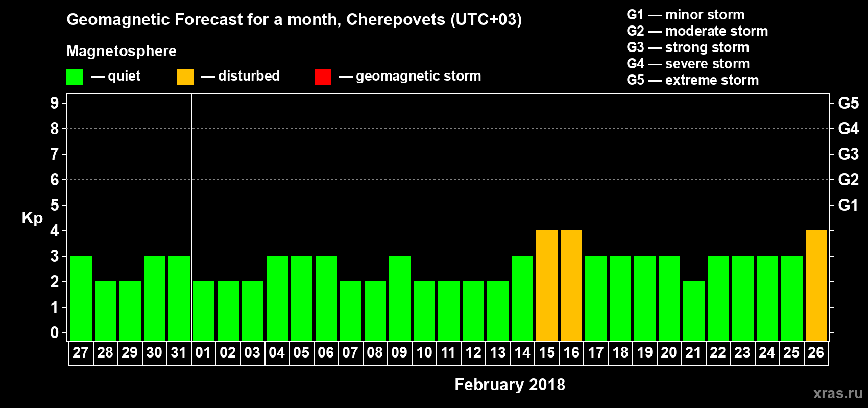Click date label 18 on the axis
Viewport: 868px width, 408px height.
coord(620,353)
